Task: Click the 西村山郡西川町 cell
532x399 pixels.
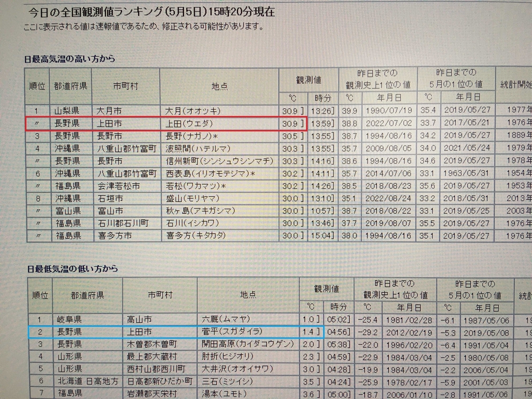Action: 156,368
